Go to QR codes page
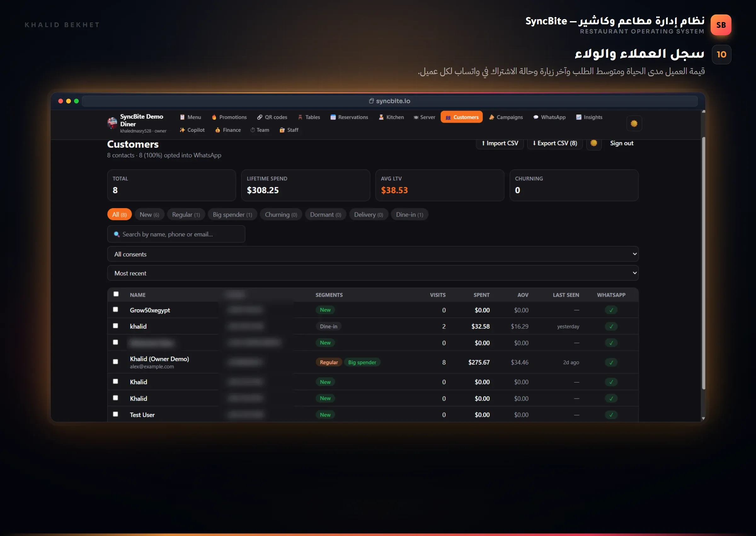 pos(272,117)
